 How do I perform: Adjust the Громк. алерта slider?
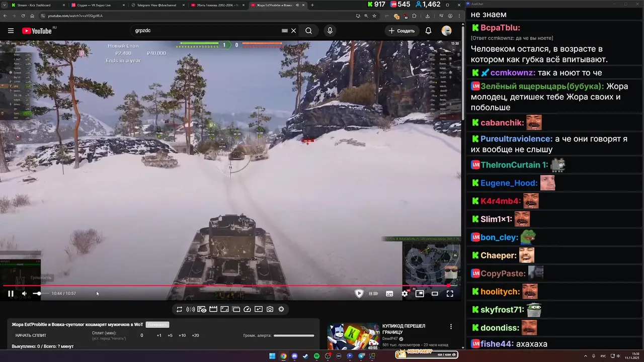tap(294, 335)
